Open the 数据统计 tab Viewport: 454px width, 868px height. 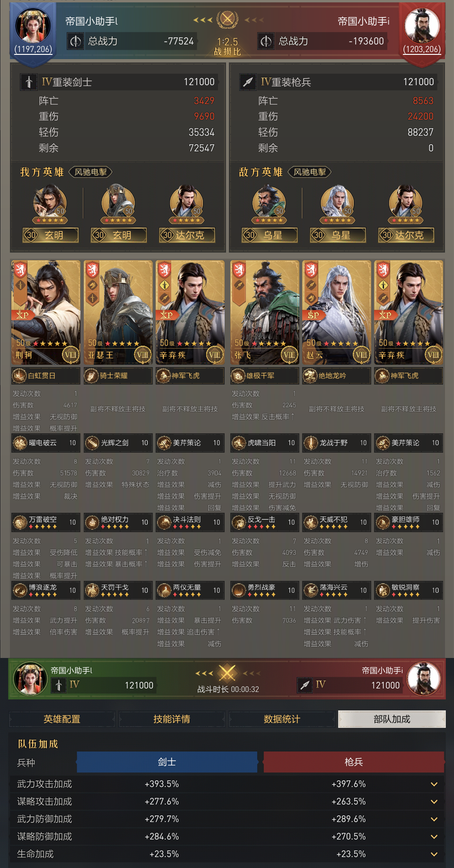(282, 719)
